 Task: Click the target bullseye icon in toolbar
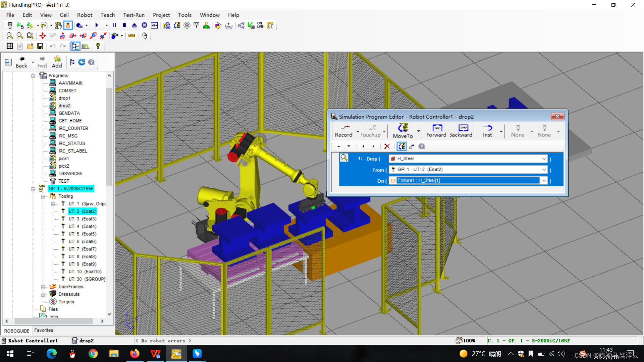click(x=187, y=25)
